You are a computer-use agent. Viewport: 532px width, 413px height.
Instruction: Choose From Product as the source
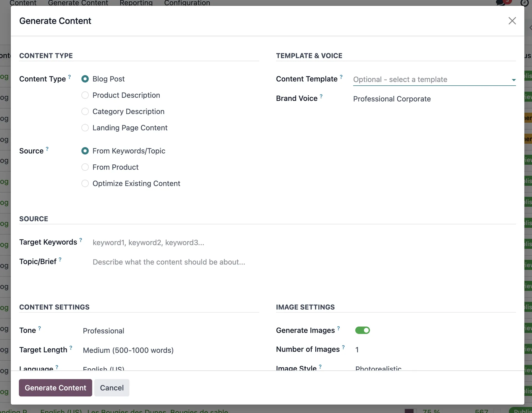(x=85, y=167)
